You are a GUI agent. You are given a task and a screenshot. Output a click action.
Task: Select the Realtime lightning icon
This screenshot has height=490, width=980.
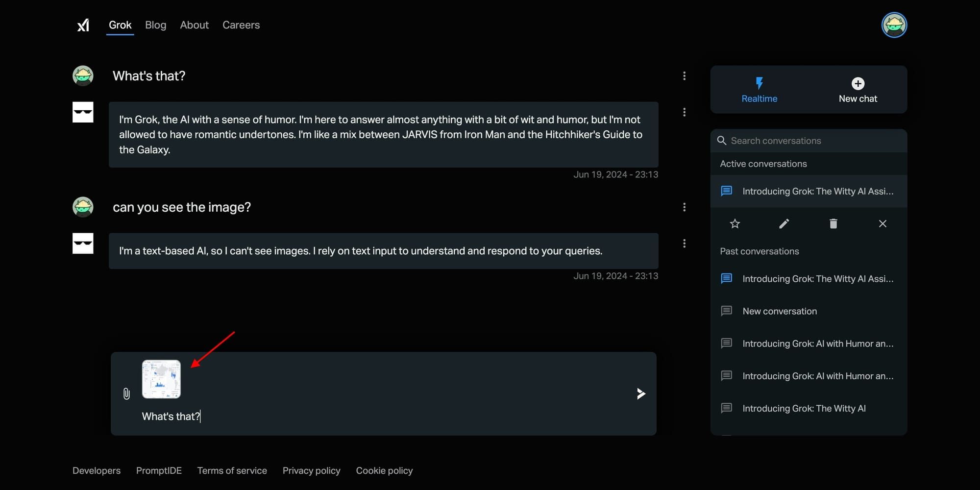tap(759, 83)
